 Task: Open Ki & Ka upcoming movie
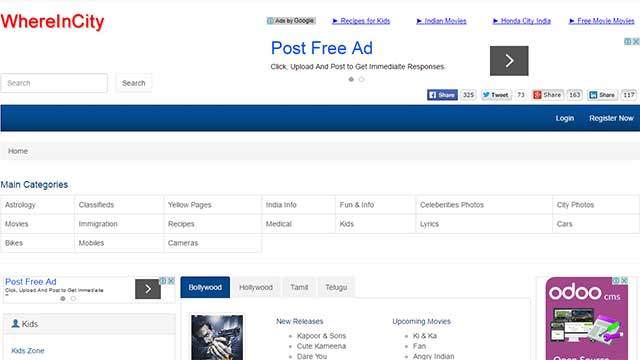pyautogui.click(x=425, y=336)
